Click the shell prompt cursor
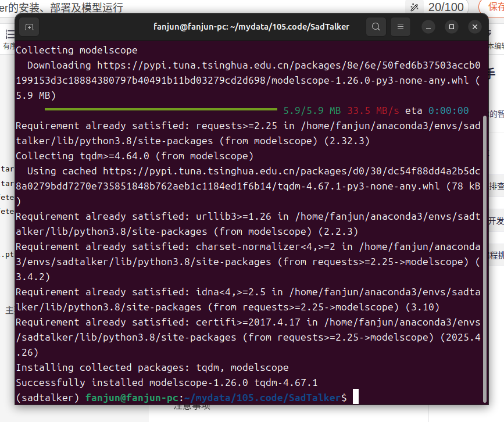Viewport: 504px width, 422px height. (356, 397)
